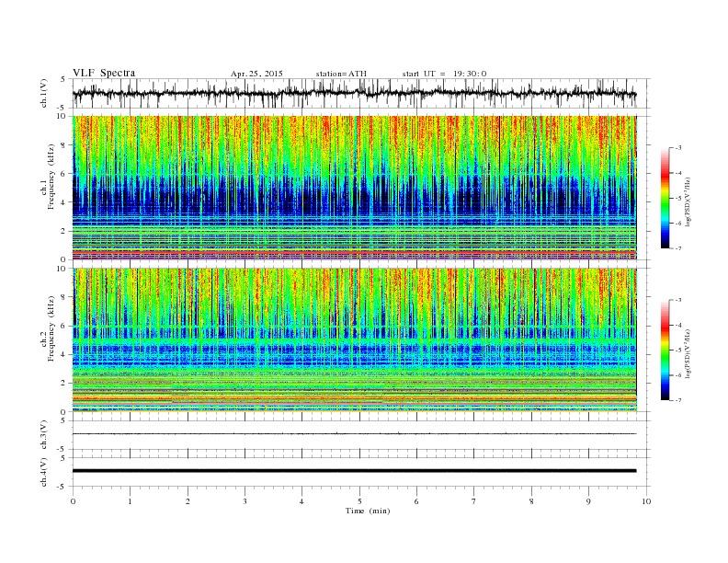Click time axis tick label '4'
Viewport: 728px width, 563px height.
(x=301, y=501)
